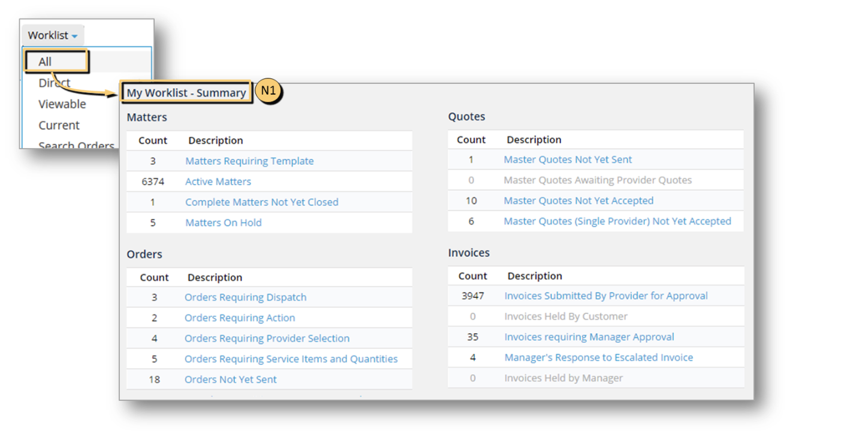The height and width of the screenshot is (447, 868).
Task: View Invoices requiring Manager Approval
Action: [x=589, y=337]
